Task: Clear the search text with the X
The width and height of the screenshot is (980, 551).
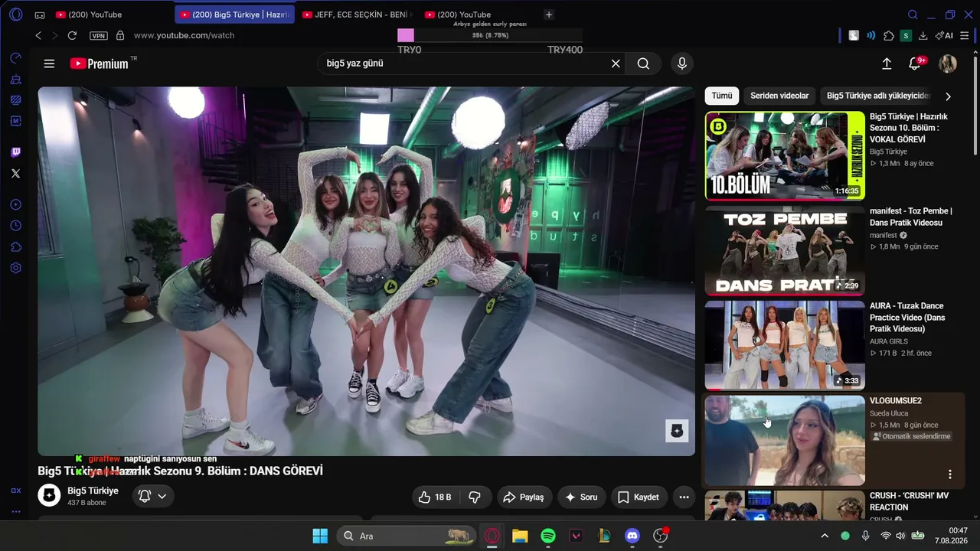Action: 616,64
